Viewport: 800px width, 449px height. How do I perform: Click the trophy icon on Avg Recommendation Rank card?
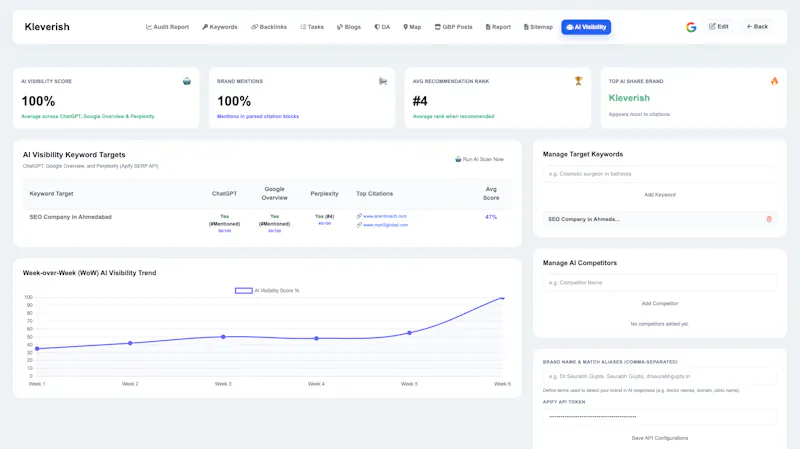point(578,81)
